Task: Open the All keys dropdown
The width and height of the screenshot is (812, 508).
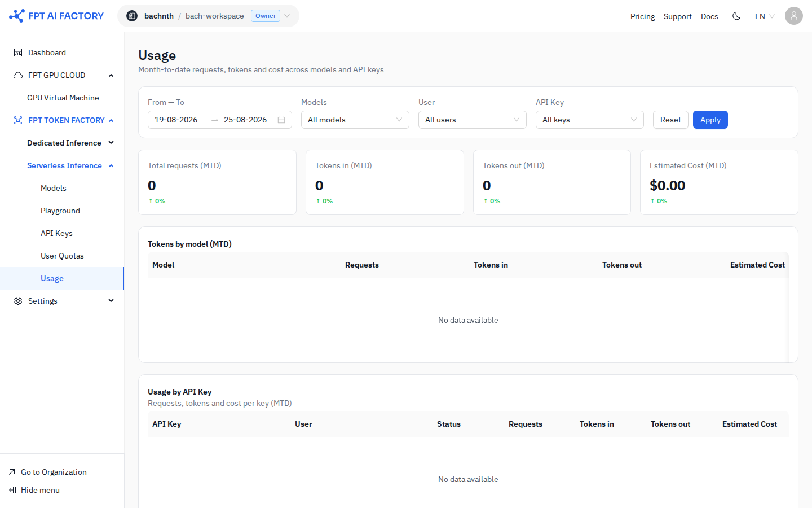Action: 590,120
